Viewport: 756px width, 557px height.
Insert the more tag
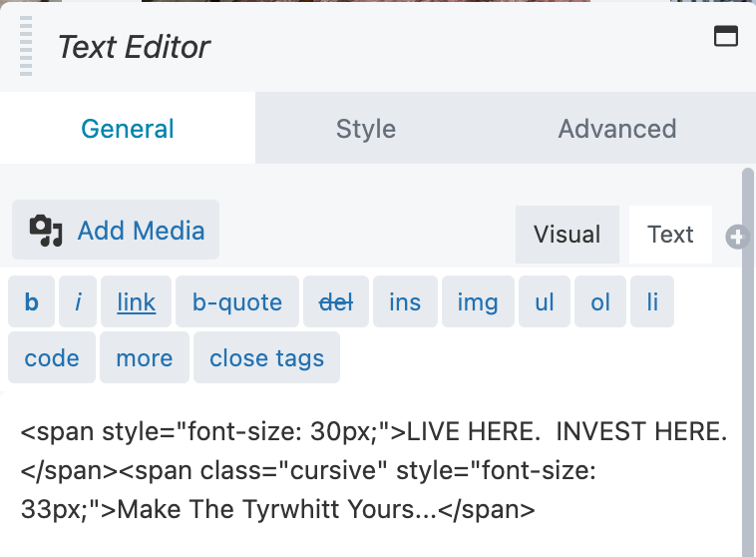pyautogui.click(x=145, y=357)
